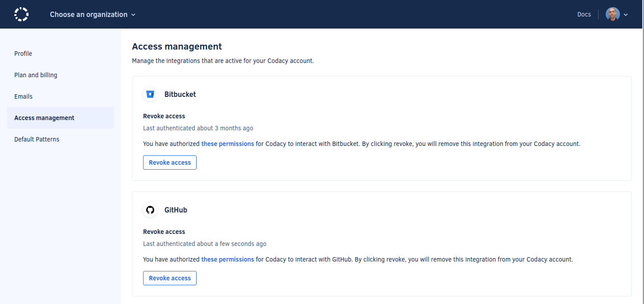Image resolution: width=644 pixels, height=304 pixels.
Task: View "these permissions" link for GitHub
Action: [228, 259]
